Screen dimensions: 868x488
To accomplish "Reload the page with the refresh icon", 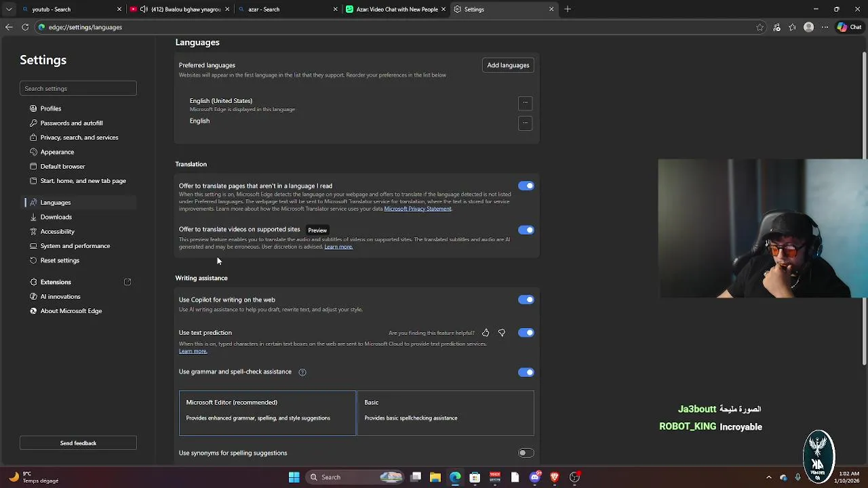I will pyautogui.click(x=25, y=27).
